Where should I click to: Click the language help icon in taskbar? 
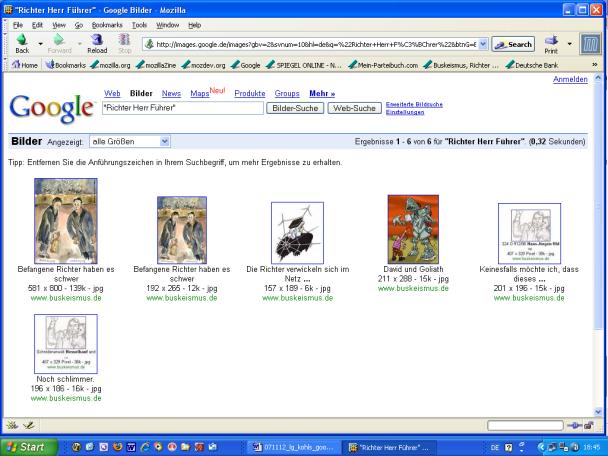508,447
